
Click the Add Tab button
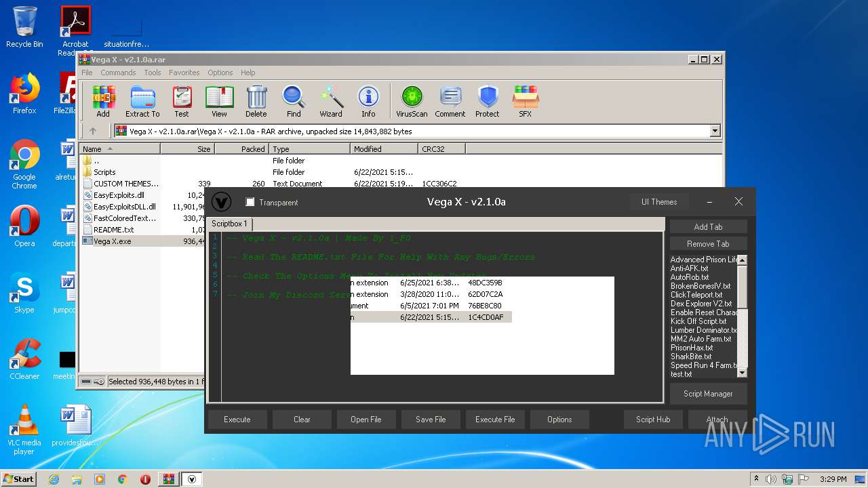pyautogui.click(x=709, y=227)
